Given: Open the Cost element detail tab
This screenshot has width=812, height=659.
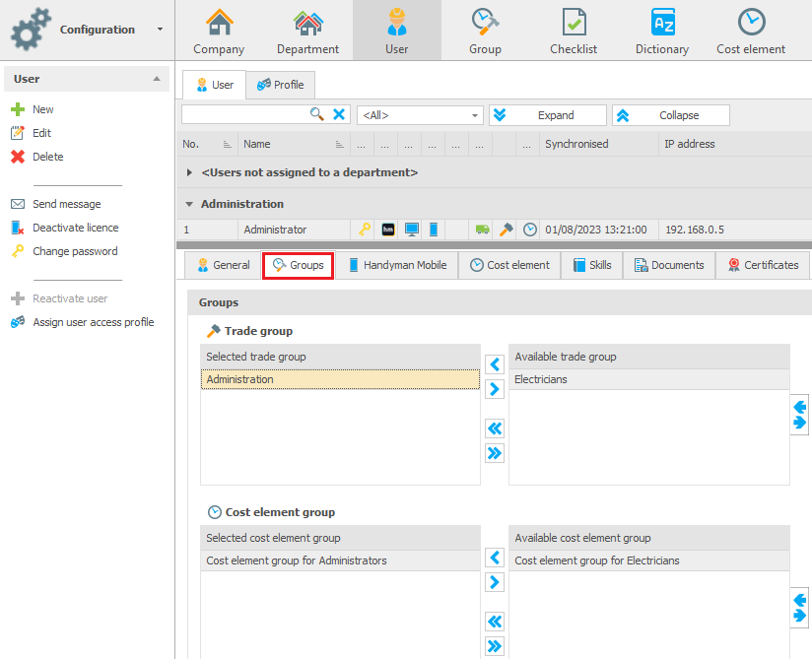Looking at the screenshot, I should [509, 265].
